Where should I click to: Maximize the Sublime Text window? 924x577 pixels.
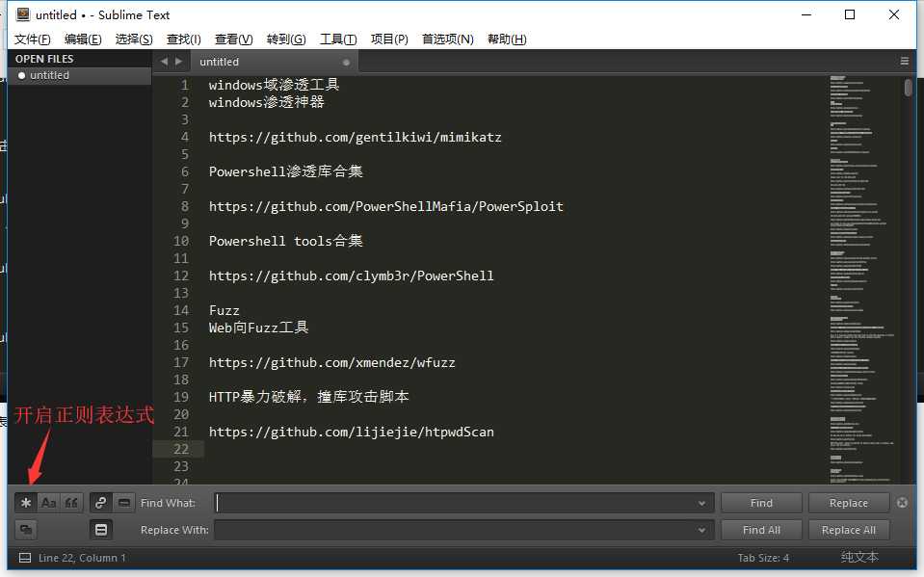850,14
